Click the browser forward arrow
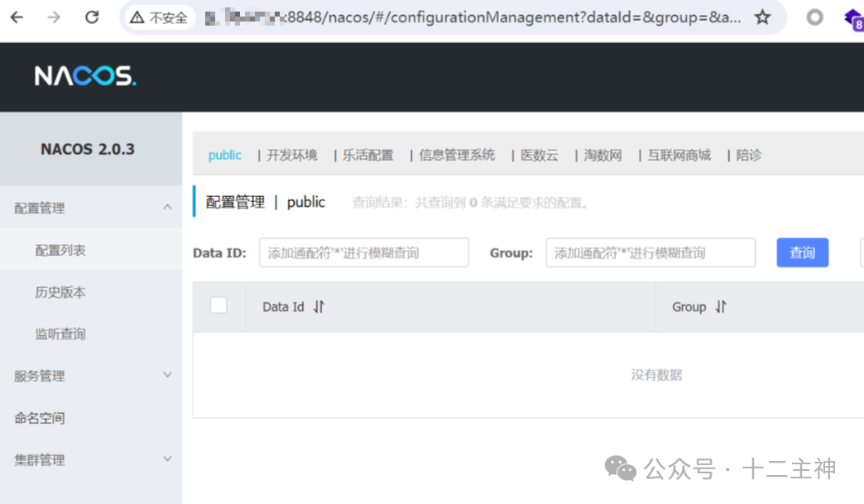 point(54,17)
